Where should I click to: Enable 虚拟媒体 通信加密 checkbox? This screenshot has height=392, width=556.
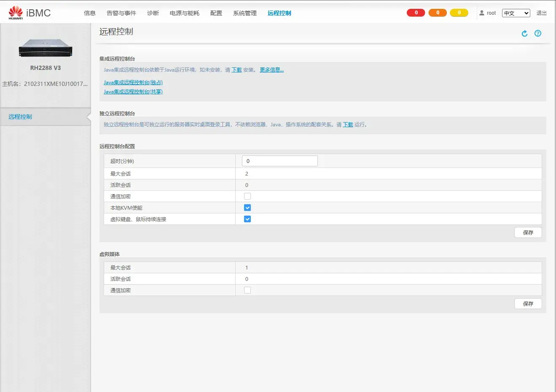[x=247, y=290]
